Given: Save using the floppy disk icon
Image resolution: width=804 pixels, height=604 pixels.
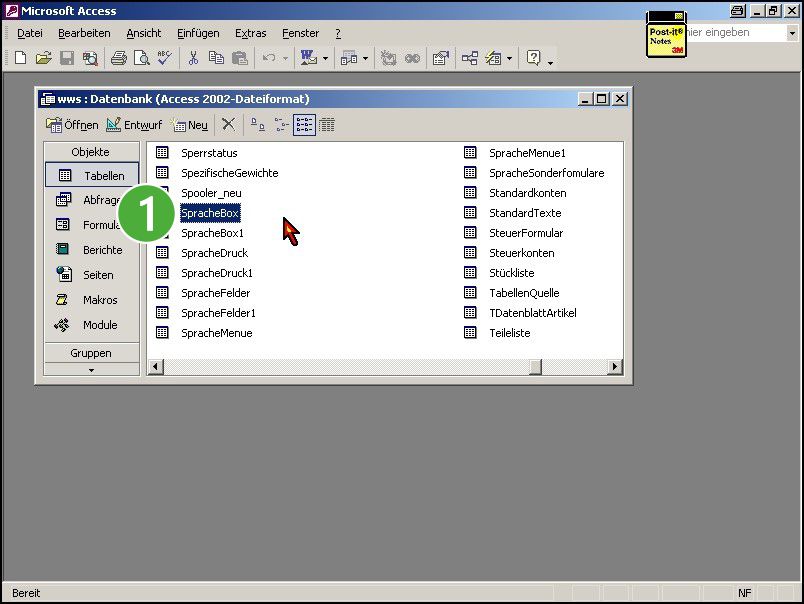Looking at the screenshot, I should 67,58.
